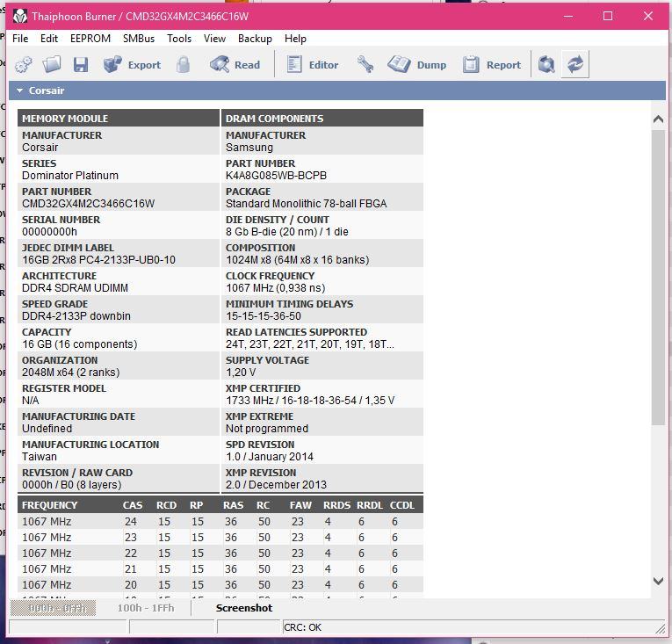Click the JEDEC label 16GB 2Rx8 PC4-2133P-UB0-10
The height and width of the screenshot is (644, 672).
tap(98, 260)
